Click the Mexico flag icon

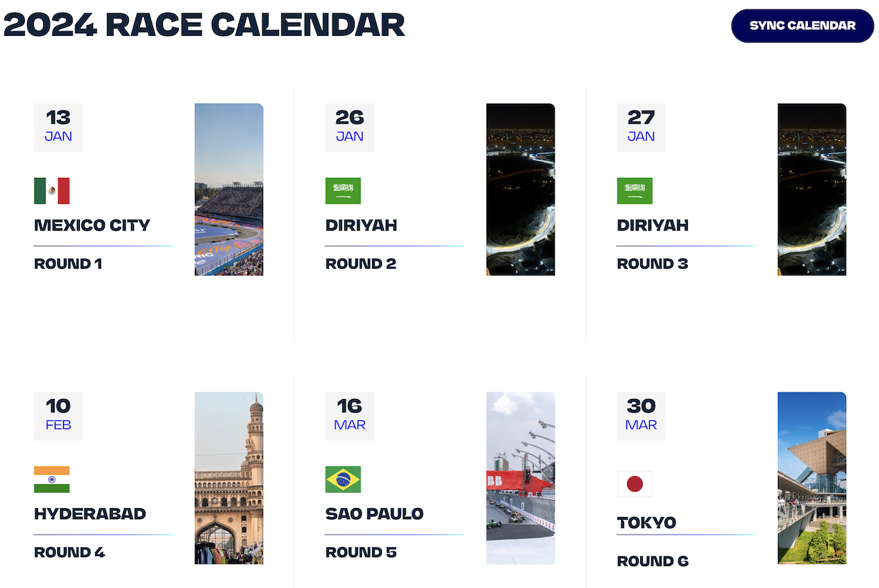pyautogui.click(x=52, y=191)
